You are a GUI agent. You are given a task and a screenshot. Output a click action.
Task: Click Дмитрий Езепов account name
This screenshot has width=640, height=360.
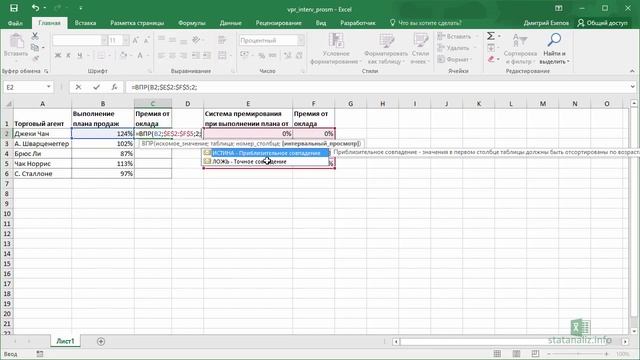pos(546,23)
